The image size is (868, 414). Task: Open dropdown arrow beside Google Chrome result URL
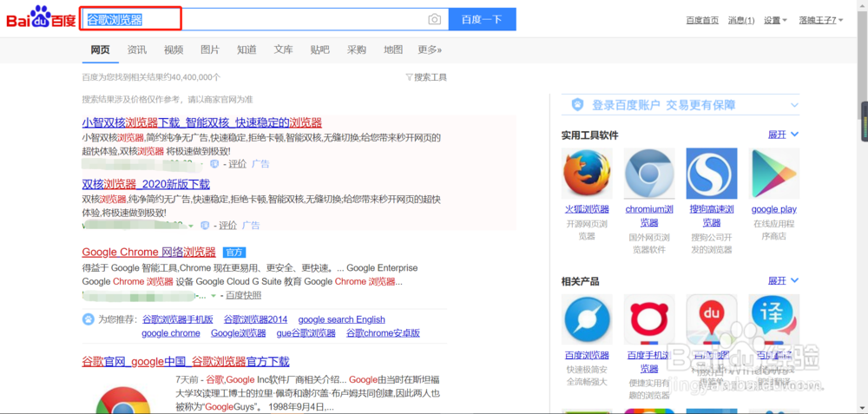click(x=214, y=296)
